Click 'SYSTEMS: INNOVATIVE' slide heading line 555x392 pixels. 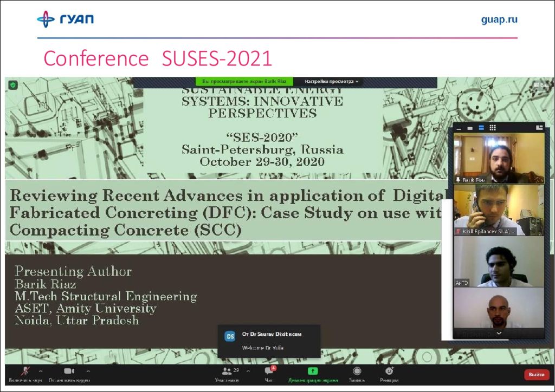262,101
